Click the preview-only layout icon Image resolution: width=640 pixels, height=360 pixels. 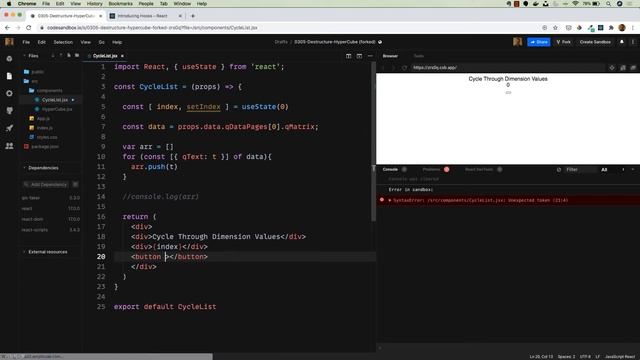tap(359, 56)
